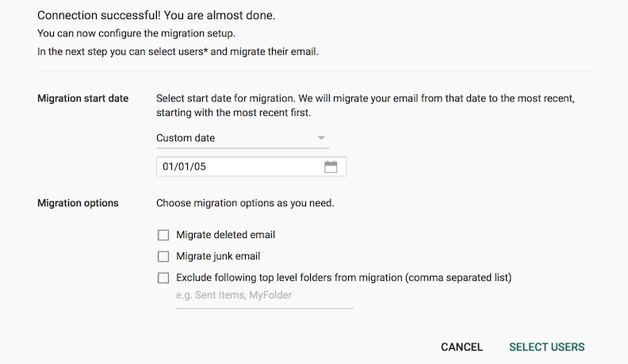Click the 'Migration options' section heading
The image size is (628, 364).
pyautogui.click(x=78, y=203)
